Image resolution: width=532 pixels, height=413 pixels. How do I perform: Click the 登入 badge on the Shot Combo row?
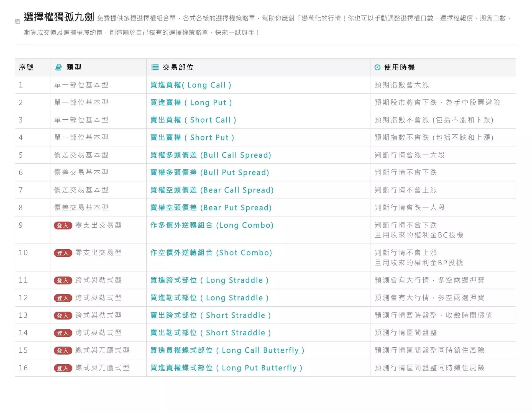click(x=63, y=253)
